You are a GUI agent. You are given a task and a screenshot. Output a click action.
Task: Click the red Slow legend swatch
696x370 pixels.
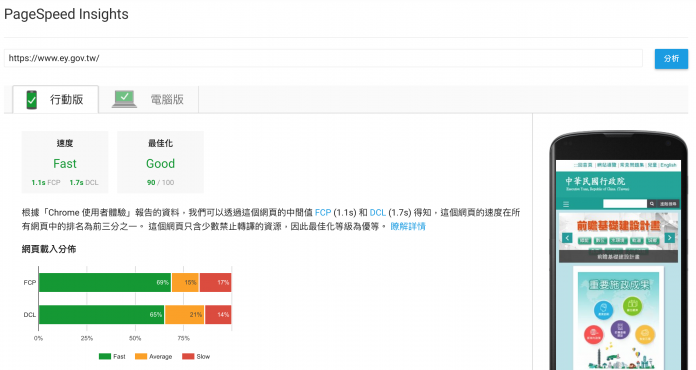pyautogui.click(x=188, y=356)
